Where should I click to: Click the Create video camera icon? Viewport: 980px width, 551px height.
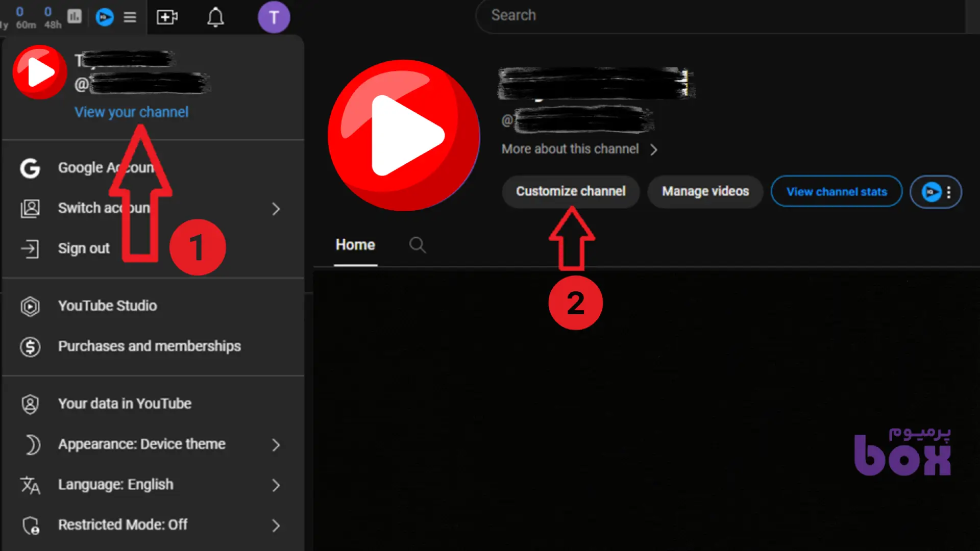click(x=167, y=17)
